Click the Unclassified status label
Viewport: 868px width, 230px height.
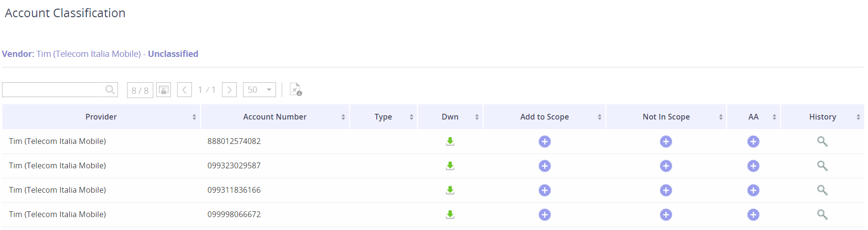point(173,54)
